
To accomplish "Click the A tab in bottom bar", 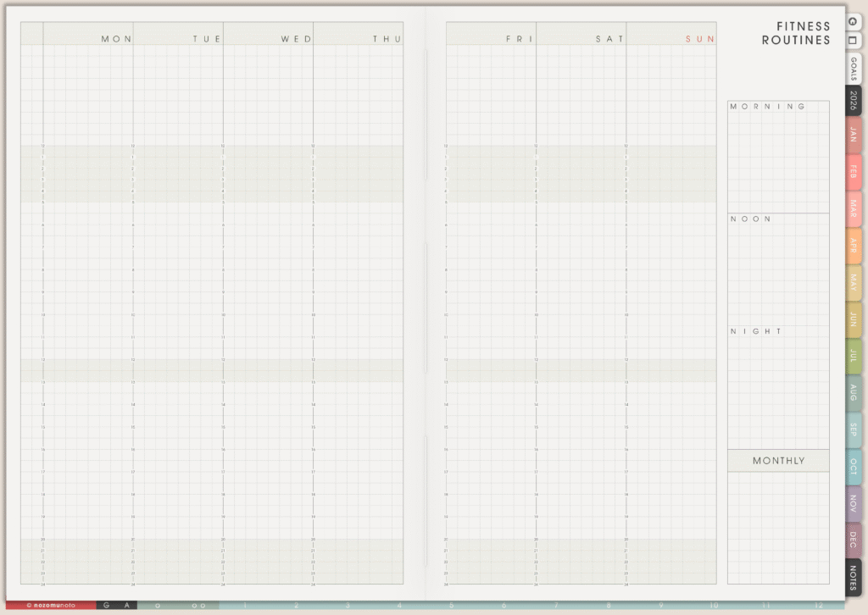I will pos(126,605).
